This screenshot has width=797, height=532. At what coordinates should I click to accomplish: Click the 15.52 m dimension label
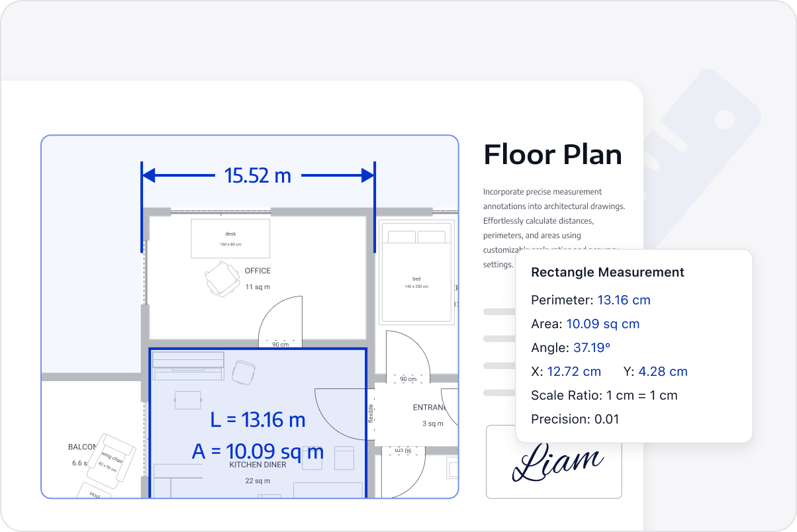pos(258,176)
